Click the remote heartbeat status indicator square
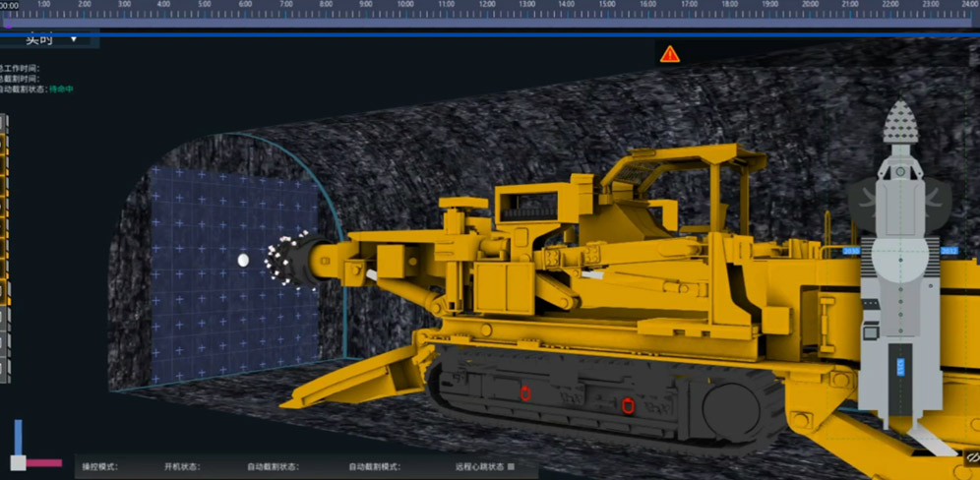Screen dimensions: 980x480 click(511, 466)
